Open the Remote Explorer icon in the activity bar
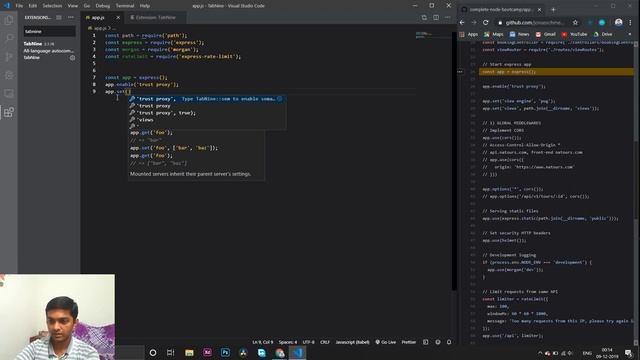This screenshot has width=640, height=360. (9, 93)
